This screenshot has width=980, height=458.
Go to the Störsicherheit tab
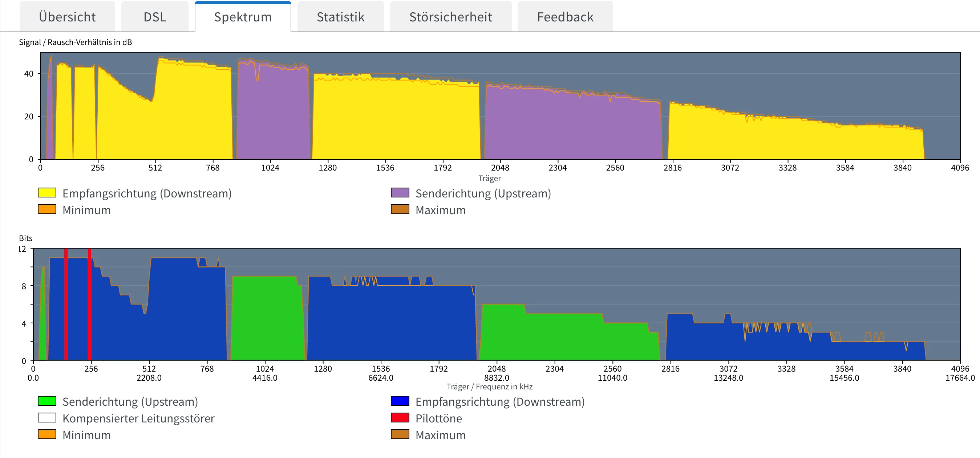[450, 17]
